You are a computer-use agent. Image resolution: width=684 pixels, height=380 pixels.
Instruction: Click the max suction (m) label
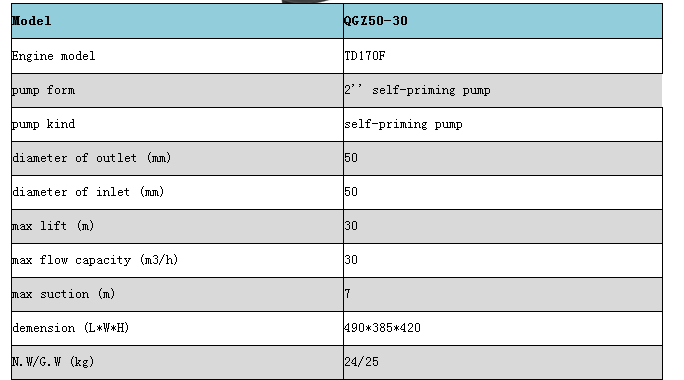64,294
